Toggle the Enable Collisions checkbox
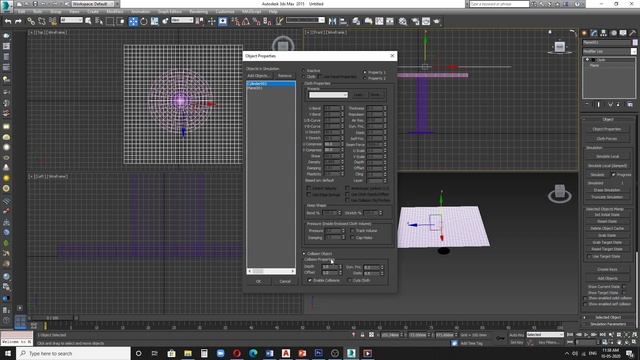This screenshot has width=640, height=360. (x=310, y=280)
